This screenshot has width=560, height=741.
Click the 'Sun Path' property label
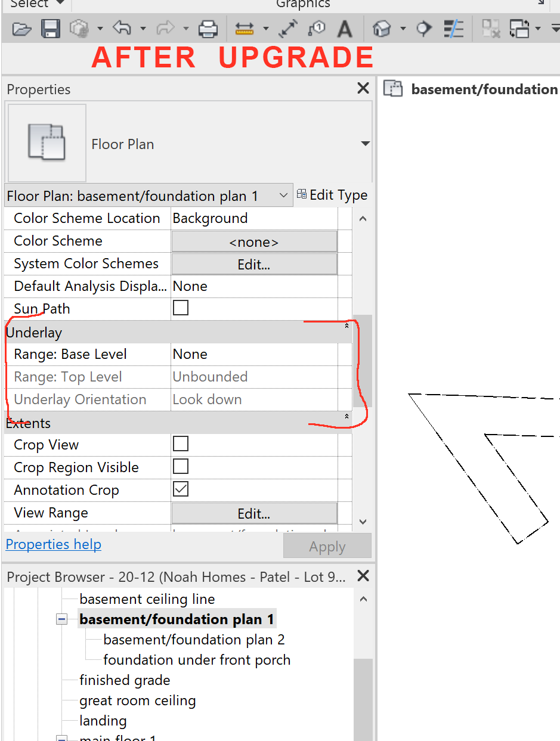(42, 309)
